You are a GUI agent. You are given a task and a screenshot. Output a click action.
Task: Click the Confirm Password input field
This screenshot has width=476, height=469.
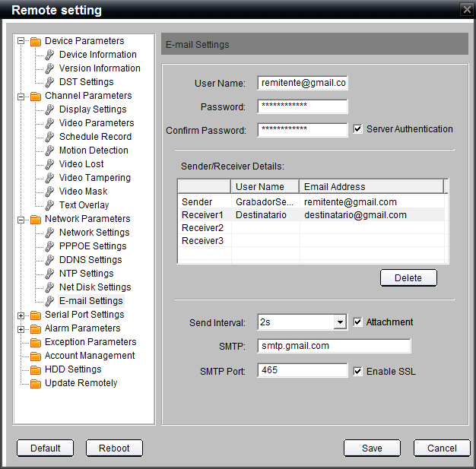[303, 130]
